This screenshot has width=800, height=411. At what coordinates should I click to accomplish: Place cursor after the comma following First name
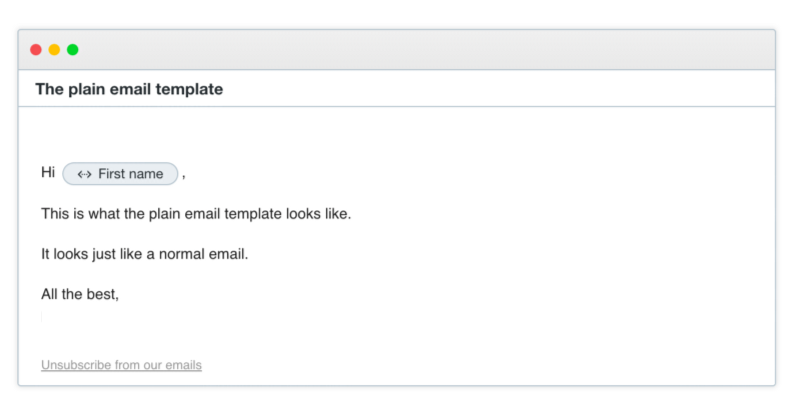(184, 176)
